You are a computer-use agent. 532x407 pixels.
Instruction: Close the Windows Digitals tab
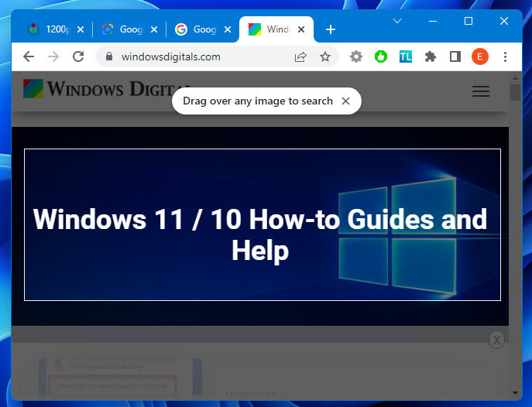coord(301,29)
